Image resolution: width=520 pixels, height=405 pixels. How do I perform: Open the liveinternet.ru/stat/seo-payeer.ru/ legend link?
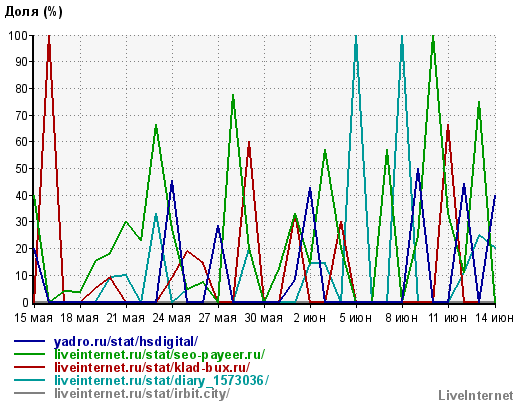(x=160, y=354)
